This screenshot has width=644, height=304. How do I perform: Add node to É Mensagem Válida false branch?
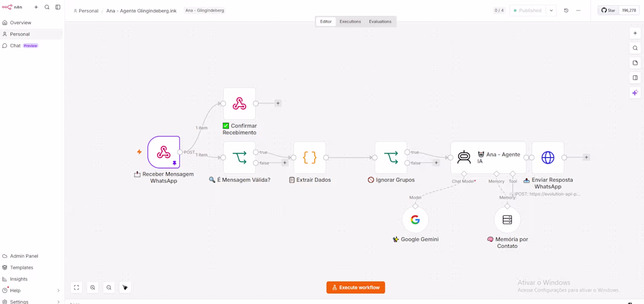(x=284, y=163)
